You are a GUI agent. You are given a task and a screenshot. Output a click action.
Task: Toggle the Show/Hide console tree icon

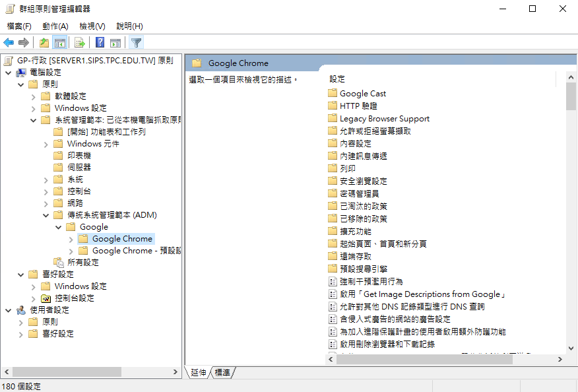60,43
